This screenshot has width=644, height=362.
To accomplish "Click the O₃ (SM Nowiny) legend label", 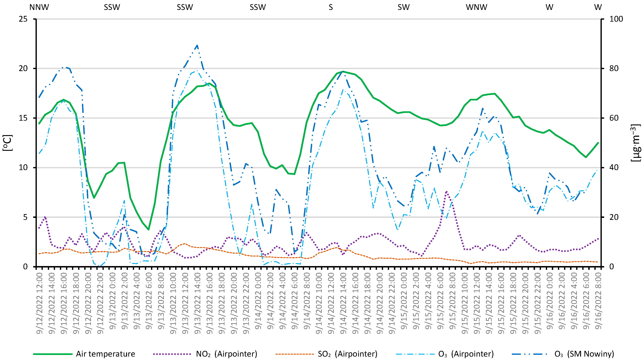I will 584,354.
